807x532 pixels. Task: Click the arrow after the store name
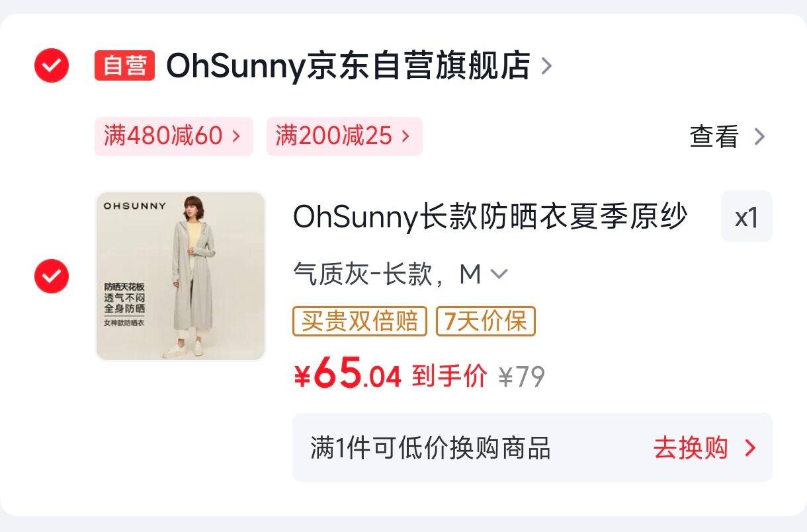pos(546,65)
